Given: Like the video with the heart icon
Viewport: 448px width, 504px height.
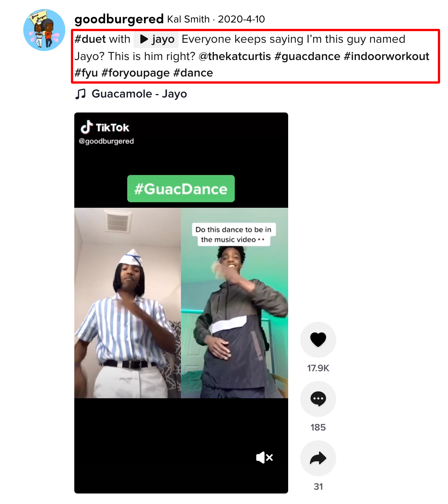Looking at the screenshot, I should coord(318,340).
